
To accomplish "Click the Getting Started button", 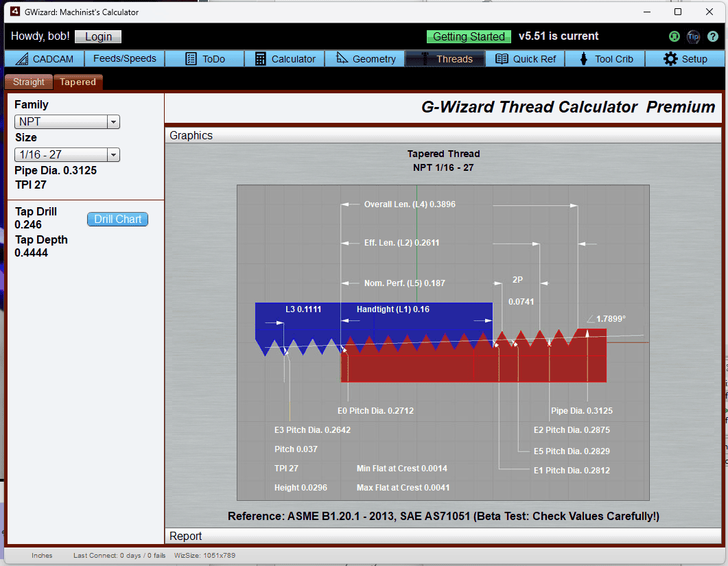I will (469, 36).
